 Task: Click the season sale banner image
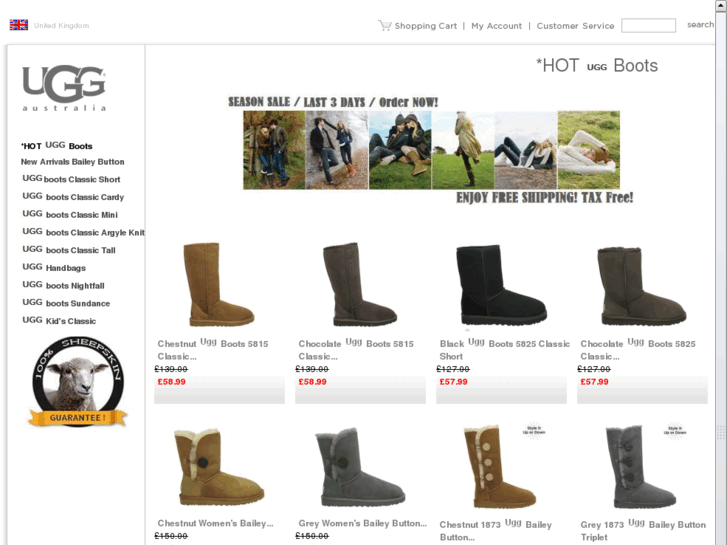point(431,150)
